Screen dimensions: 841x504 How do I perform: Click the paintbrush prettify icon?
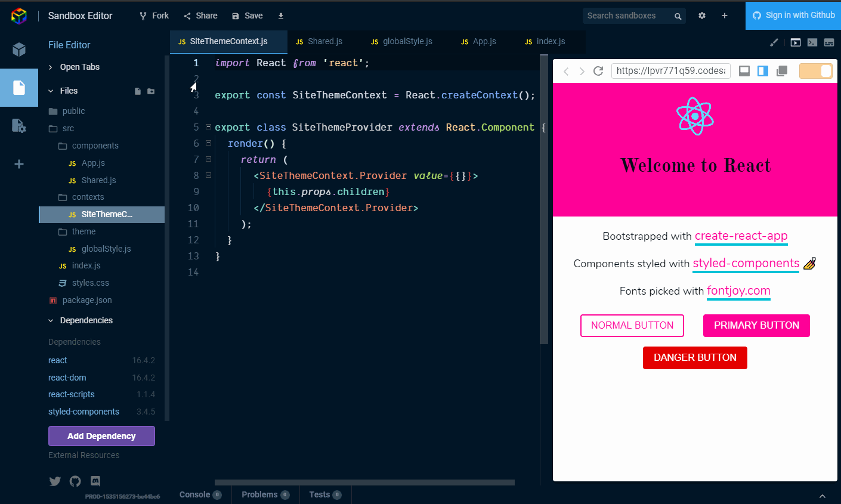click(774, 42)
